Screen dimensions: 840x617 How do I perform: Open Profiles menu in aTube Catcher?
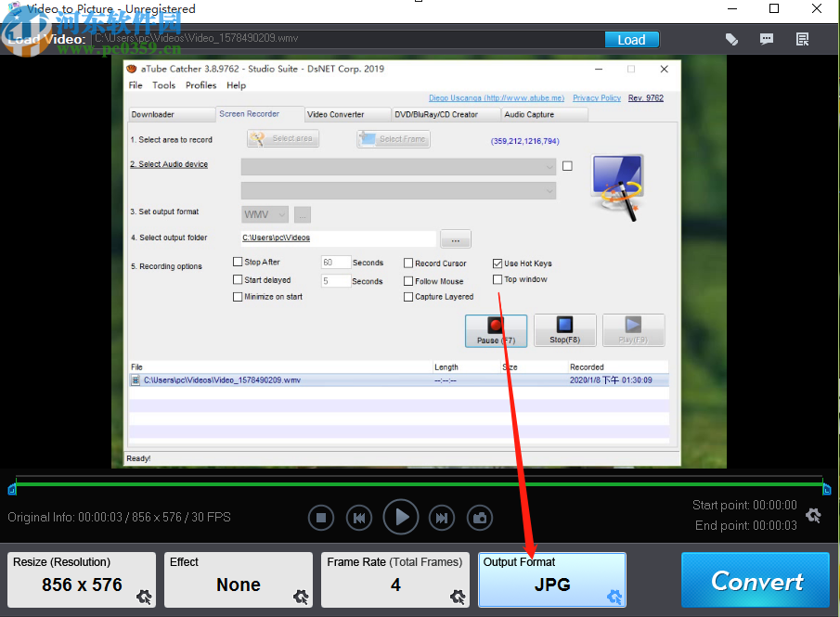point(200,85)
